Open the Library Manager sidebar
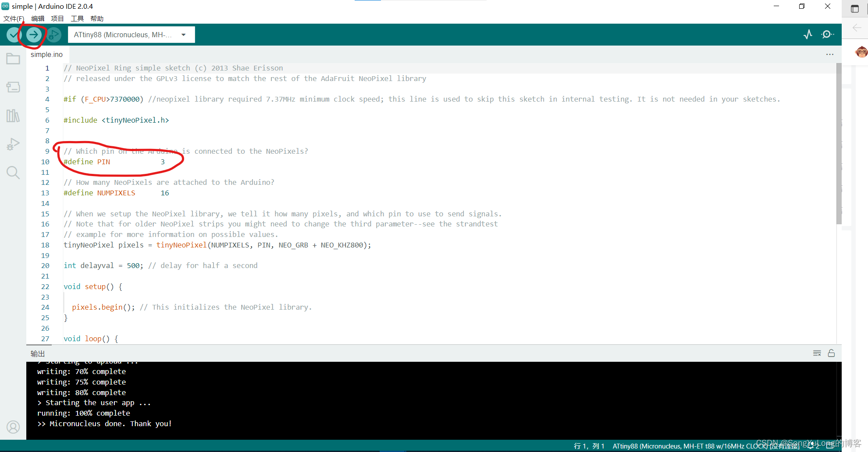This screenshot has height=452, width=868. [x=13, y=116]
